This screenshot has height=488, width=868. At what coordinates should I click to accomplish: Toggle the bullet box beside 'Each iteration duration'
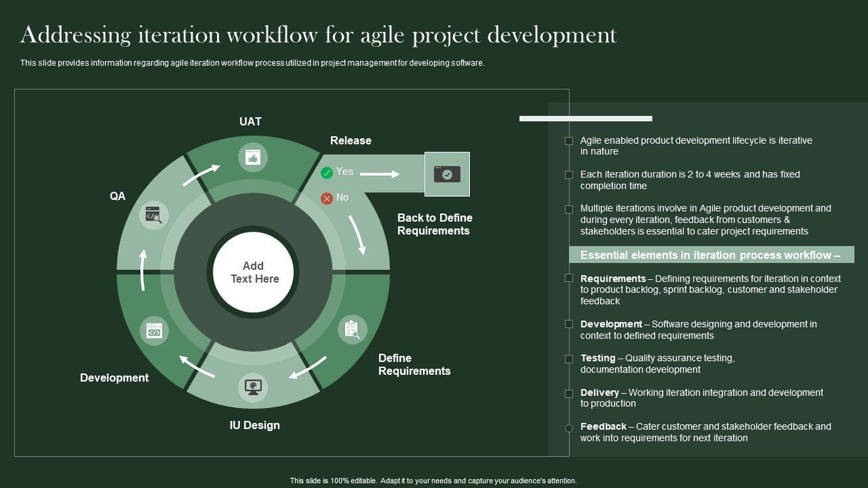(569, 175)
